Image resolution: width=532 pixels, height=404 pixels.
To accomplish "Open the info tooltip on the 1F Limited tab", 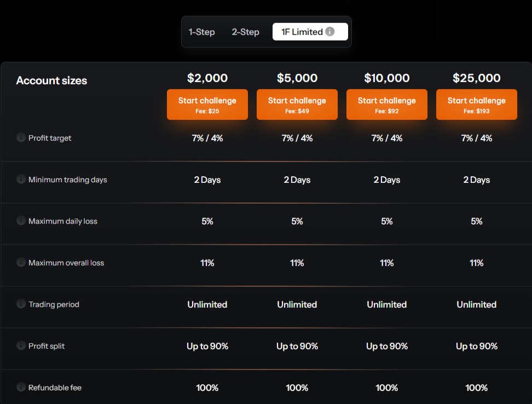I will click(330, 32).
